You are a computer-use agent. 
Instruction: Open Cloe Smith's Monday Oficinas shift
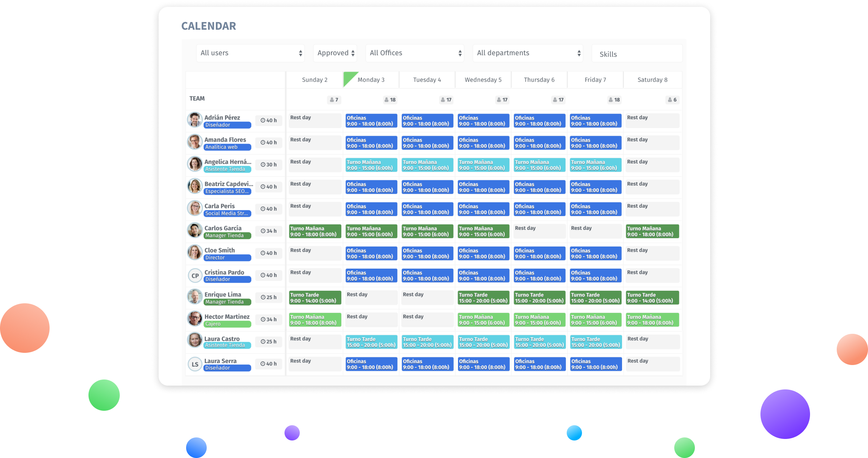pos(371,253)
